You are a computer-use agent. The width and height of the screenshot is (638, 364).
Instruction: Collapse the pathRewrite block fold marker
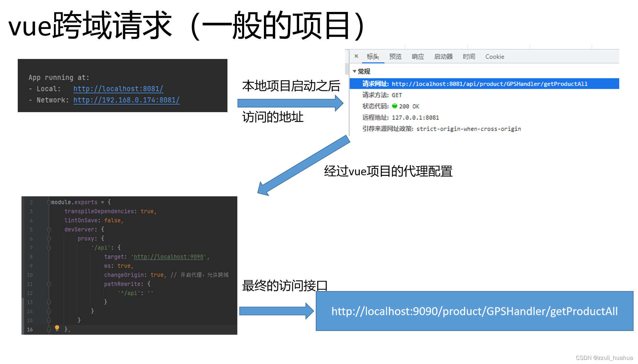(49, 284)
